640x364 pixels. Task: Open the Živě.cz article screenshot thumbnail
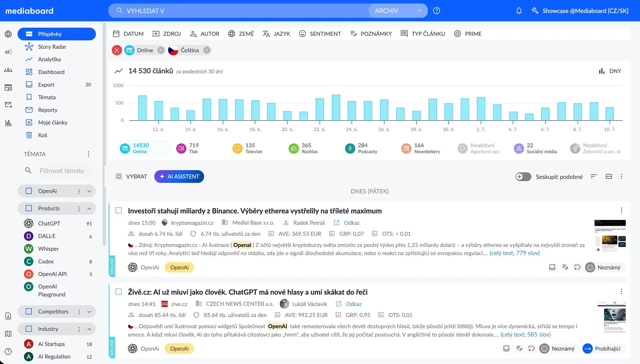coord(610,317)
